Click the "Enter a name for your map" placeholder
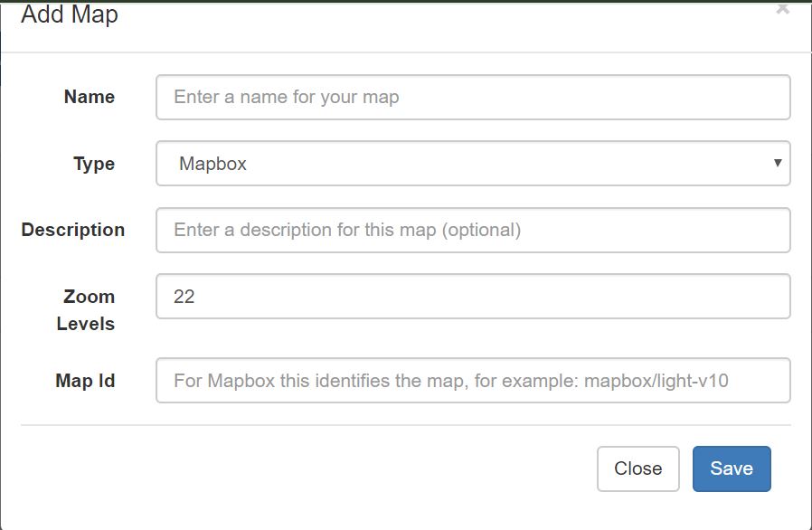The height and width of the screenshot is (530, 812). pyautogui.click(x=286, y=97)
